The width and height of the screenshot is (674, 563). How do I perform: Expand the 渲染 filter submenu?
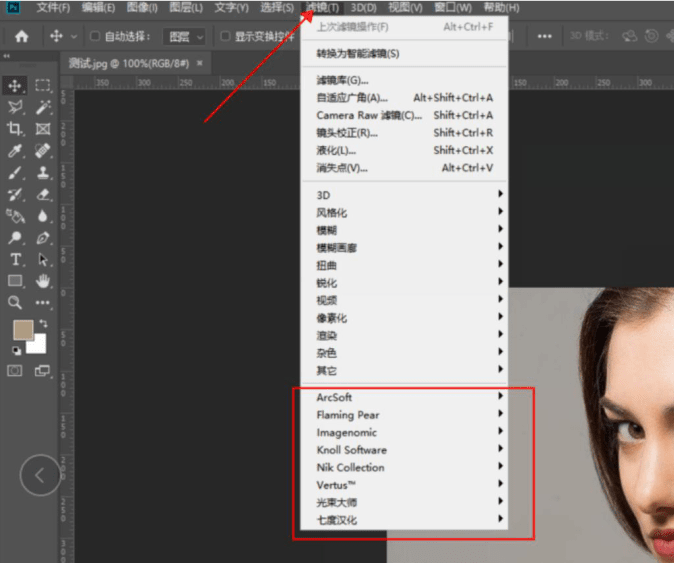[404, 335]
